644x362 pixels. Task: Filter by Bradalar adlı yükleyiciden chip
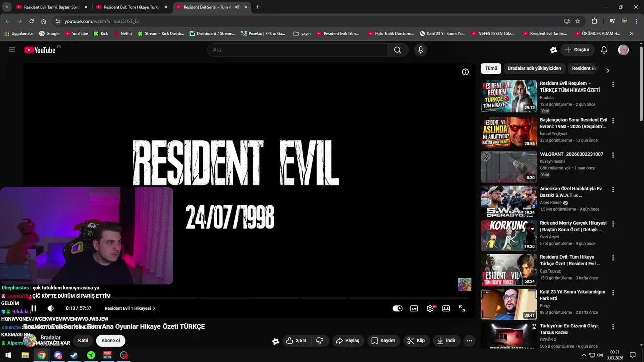coord(534,68)
